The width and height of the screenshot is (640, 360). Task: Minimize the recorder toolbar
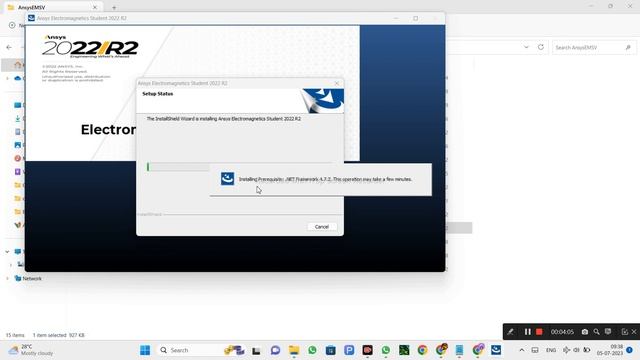[624, 332]
